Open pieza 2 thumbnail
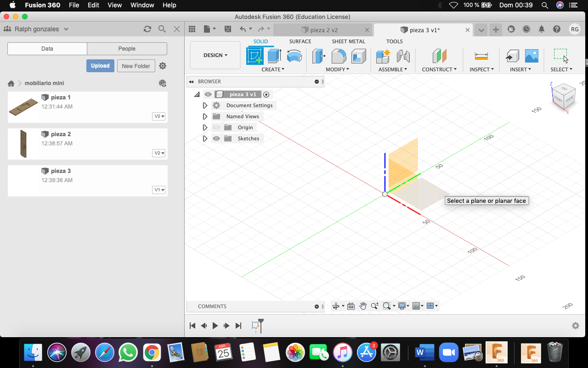Image resolution: width=588 pixels, height=368 pixels. click(x=23, y=144)
